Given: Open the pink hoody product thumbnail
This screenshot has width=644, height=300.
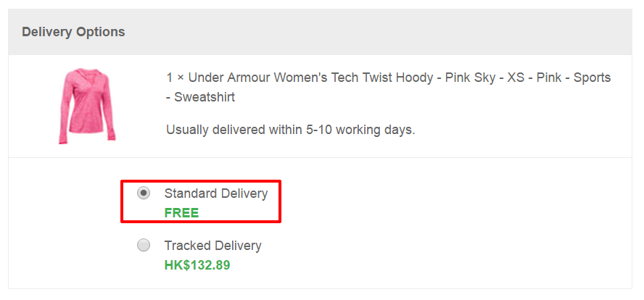Looking at the screenshot, I should (x=86, y=106).
